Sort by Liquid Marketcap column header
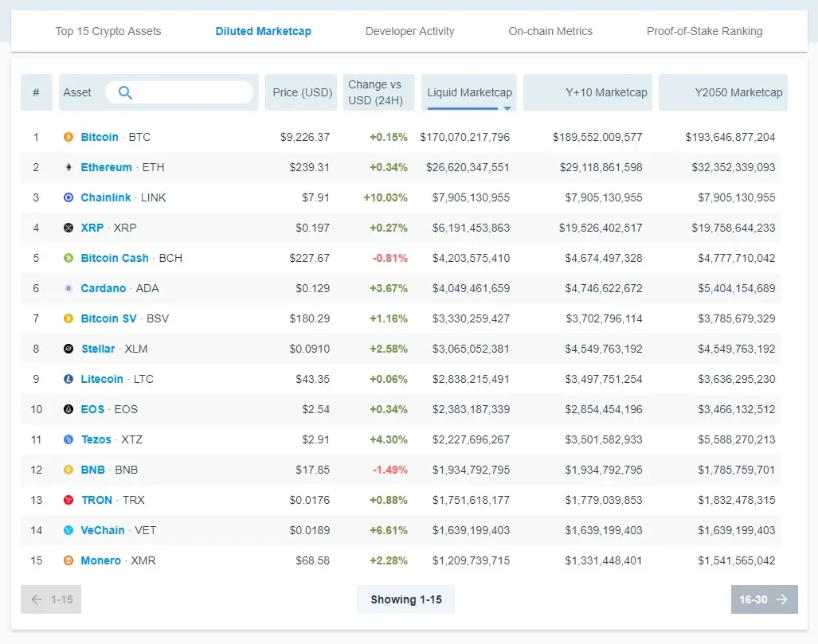The height and width of the screenshot is (644, 818). point(469,92)
